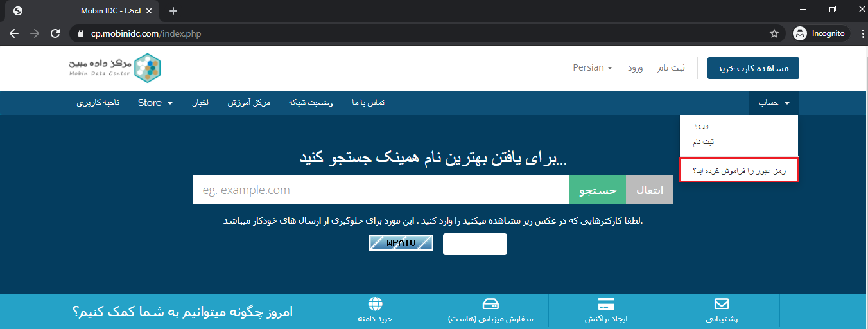Click the globe domain purchase icon
This screenshot has height=329, width=868.
pyautogui.click(x=375, y=304)
